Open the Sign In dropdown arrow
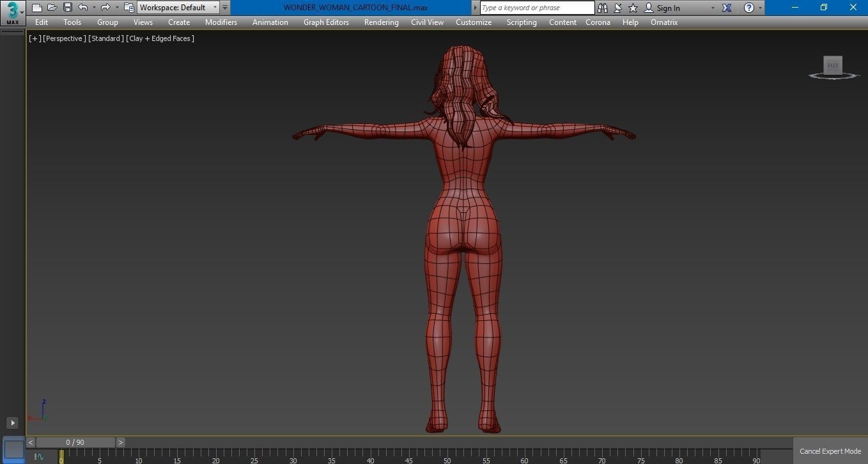The width and height of the screenshot is (868, 464). (x=713, y=8)
